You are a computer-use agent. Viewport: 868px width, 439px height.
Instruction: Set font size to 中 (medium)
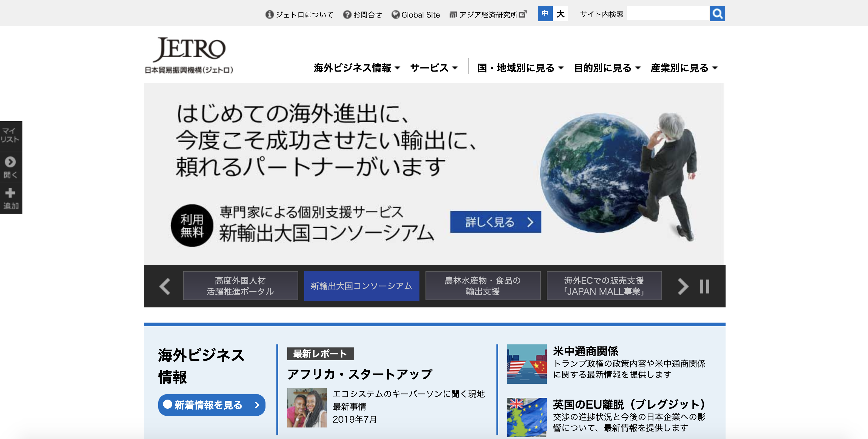(x=545, y=14)
